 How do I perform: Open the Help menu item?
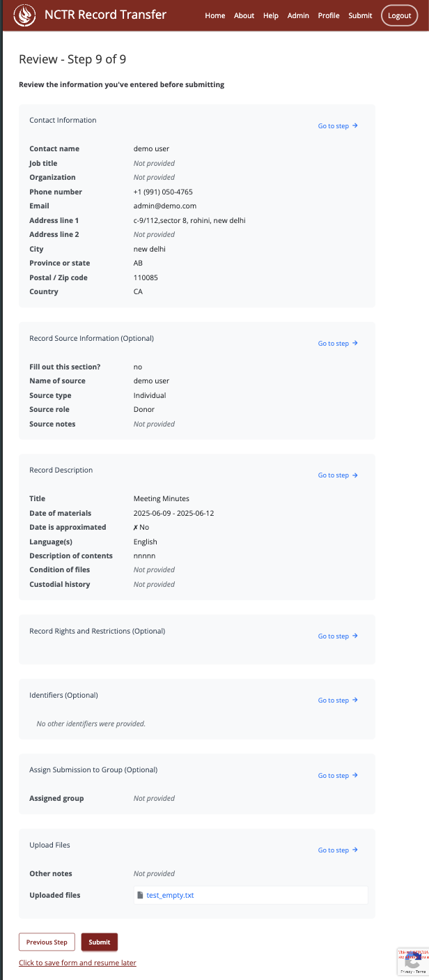pos(271,15)
